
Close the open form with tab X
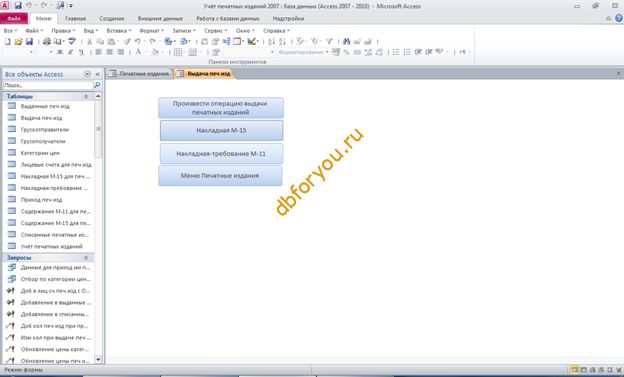pos(618,74)
